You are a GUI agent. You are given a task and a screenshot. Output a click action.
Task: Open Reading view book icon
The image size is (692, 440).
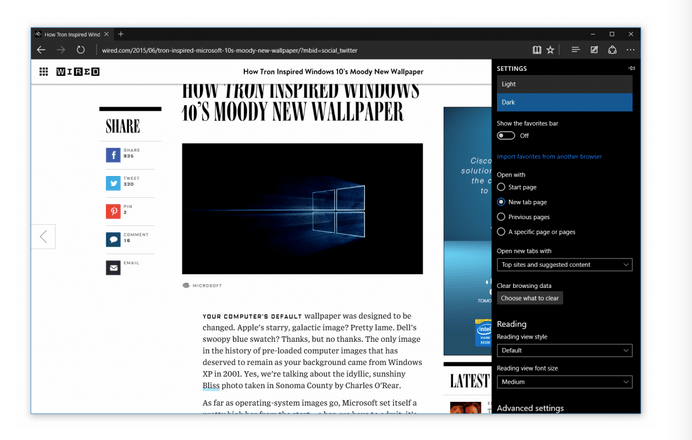[x=537, y=50]
